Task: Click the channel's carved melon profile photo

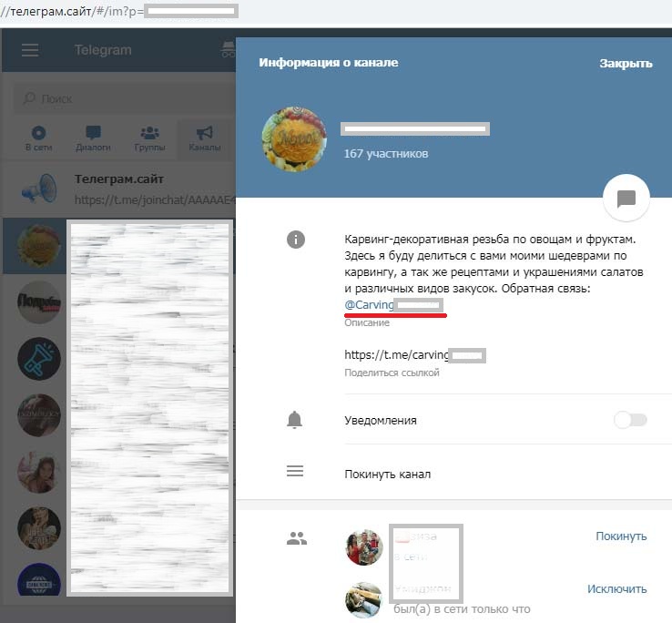Action: [294, 139]
